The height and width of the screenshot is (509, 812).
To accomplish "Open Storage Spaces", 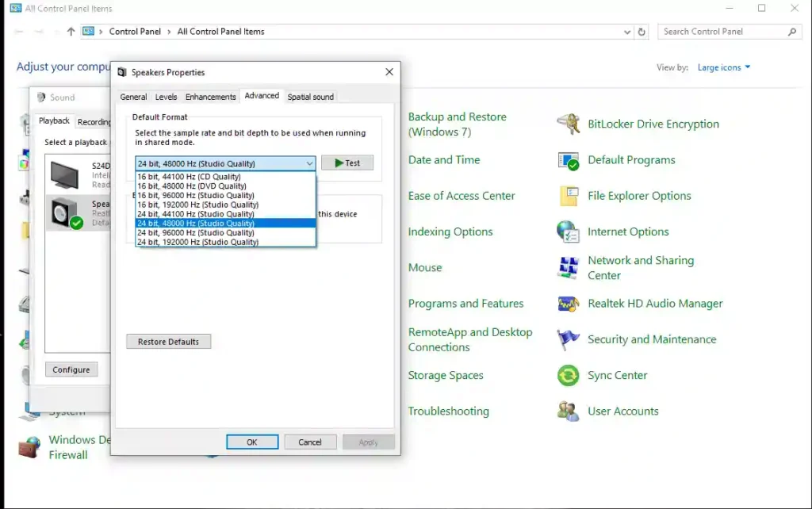I will (446, 375).
